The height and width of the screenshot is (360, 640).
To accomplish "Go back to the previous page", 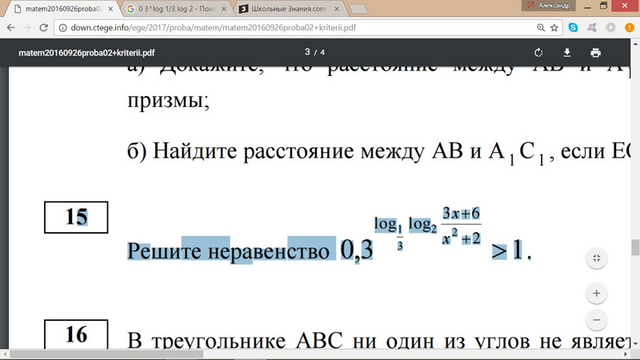I will point(11,28).
